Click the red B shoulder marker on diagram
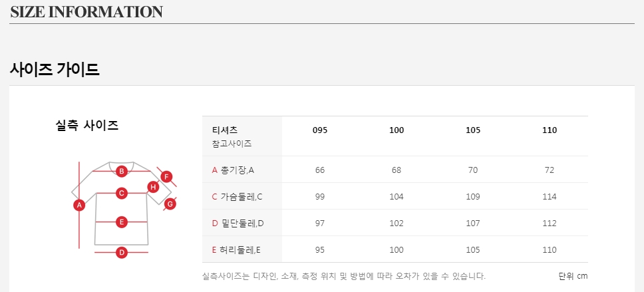 (x=122, y=171)
